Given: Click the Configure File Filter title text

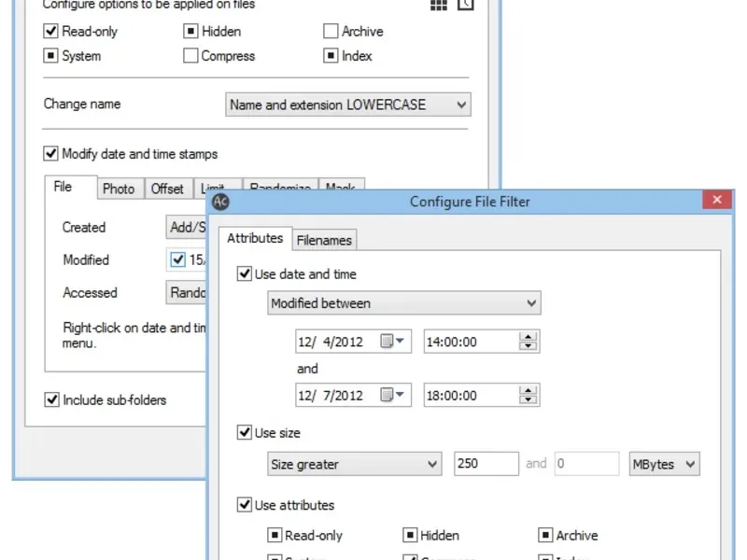Looking at the screenshot, I should (470, 202).
